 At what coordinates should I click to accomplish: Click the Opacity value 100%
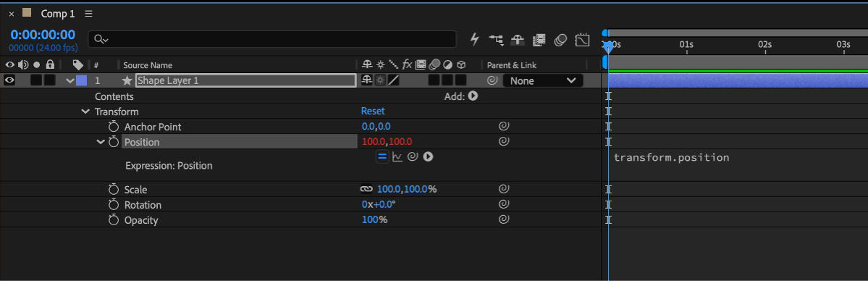point(374,220)
